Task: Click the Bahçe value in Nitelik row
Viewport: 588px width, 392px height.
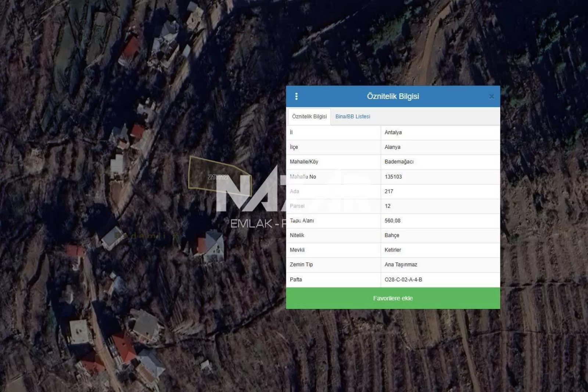Action: point(392,235)
